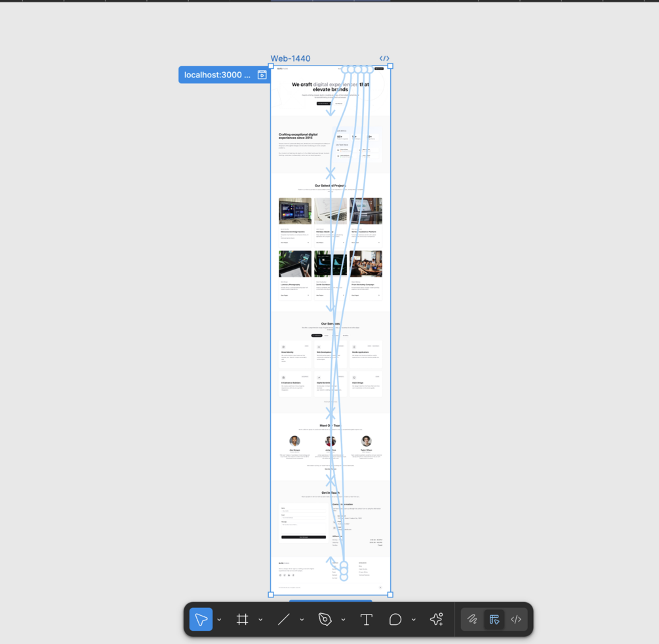Select the black submit button in contact form
The height and width of the screenshot is (644, 659).
tap(304, 537)
